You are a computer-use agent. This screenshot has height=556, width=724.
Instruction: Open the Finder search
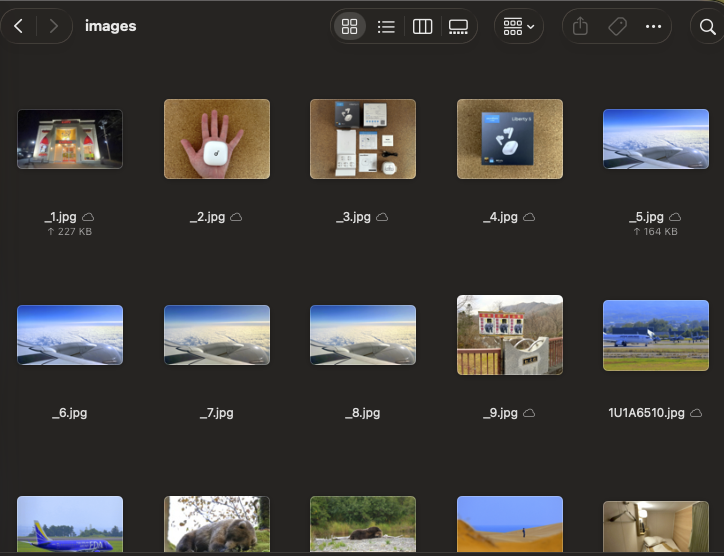pyautogui.click(x=708, y=26)
